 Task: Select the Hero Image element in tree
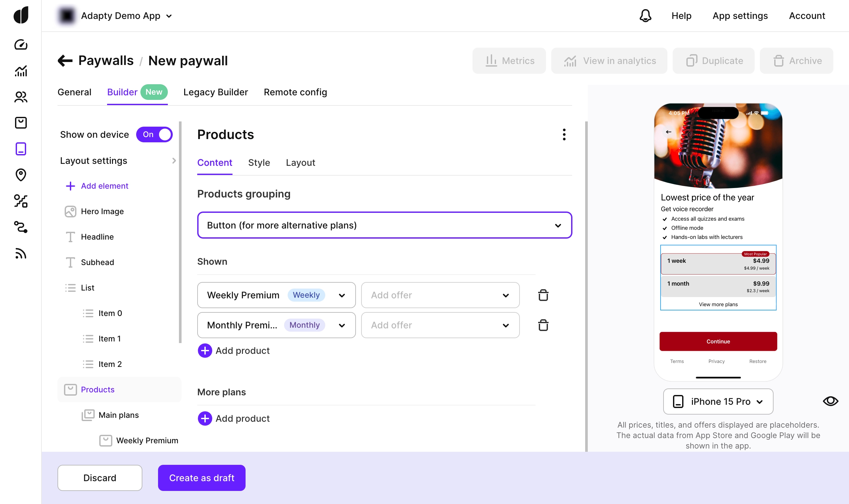102,211
